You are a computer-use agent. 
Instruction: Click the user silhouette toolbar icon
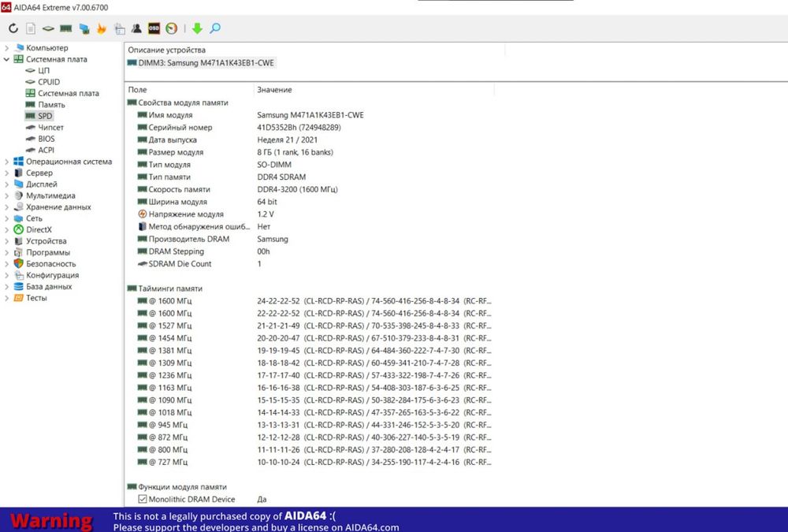point(136,28)
